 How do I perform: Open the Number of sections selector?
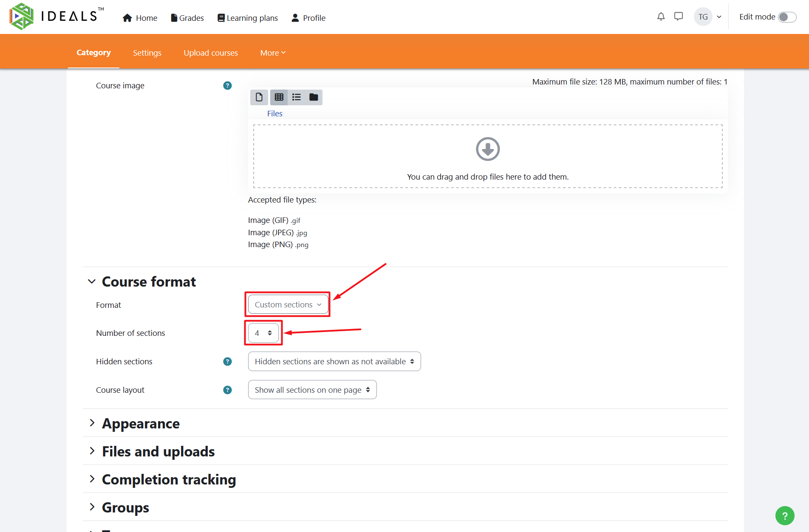263,333
